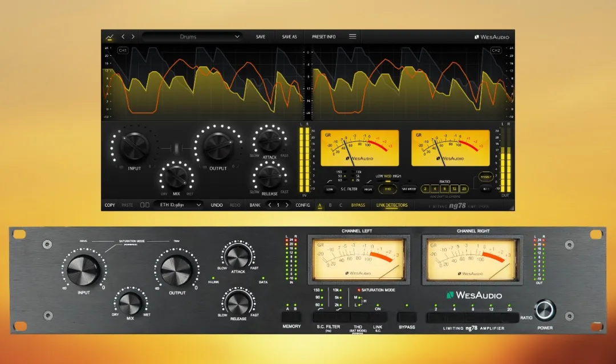Click the plugin MIX dry/wet knob
The height and width of the screenshot is (364, 616).
click(176, 177)
